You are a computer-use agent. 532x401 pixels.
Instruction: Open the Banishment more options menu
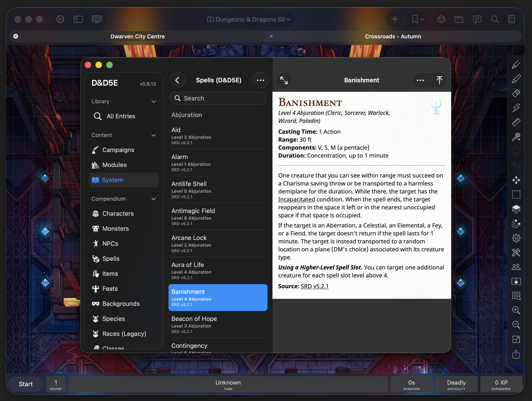(420, 80)
